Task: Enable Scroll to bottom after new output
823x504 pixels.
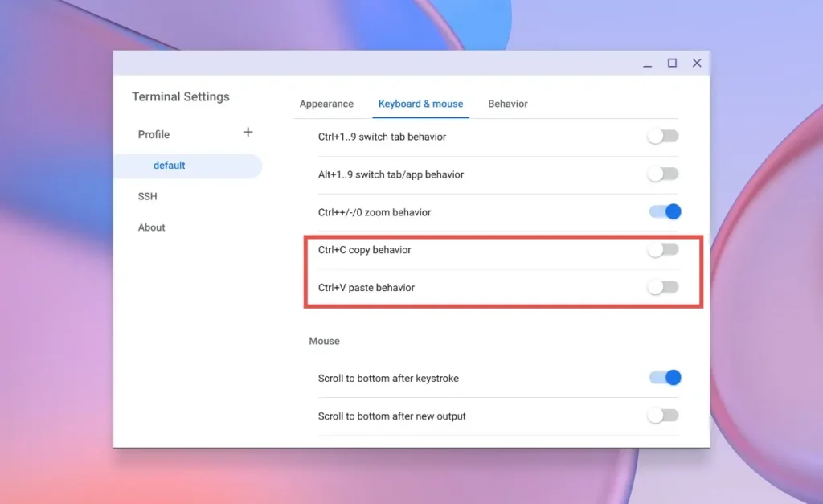Action: coord(664,416)
